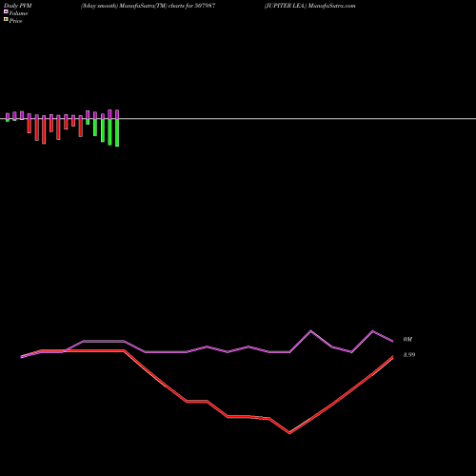Click the Volume legend label
This screenshot has height=476, width=476.
tap(18, 13)
